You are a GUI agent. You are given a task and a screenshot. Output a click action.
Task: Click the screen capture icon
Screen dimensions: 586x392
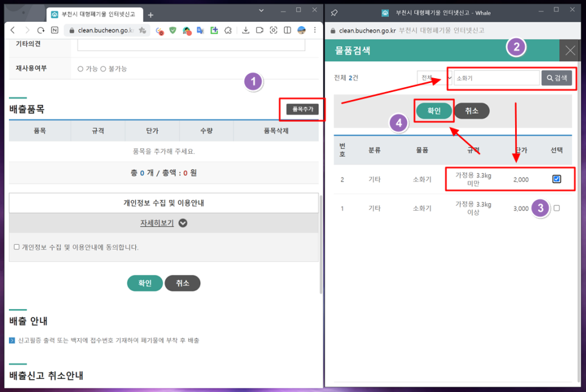(273, 30)
